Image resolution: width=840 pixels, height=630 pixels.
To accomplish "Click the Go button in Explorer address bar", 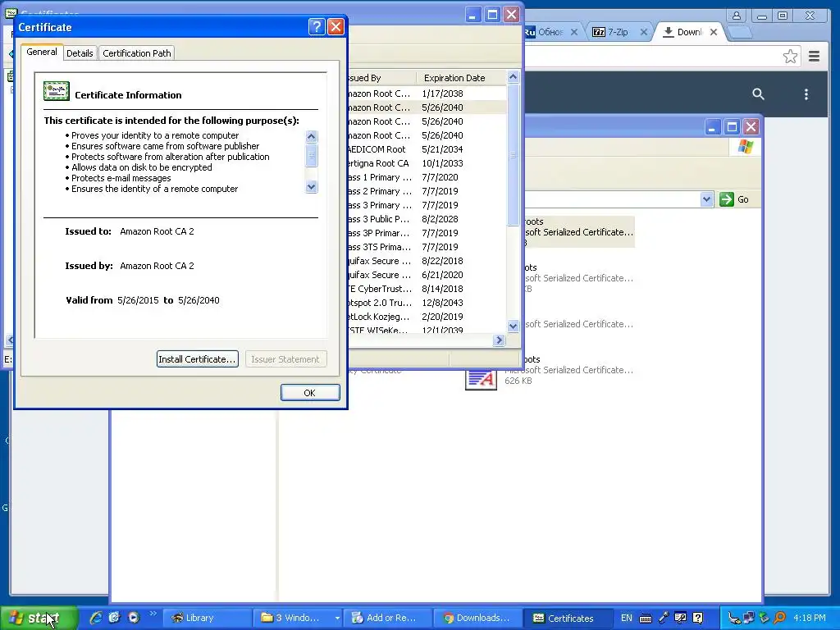I will (734, 199).
